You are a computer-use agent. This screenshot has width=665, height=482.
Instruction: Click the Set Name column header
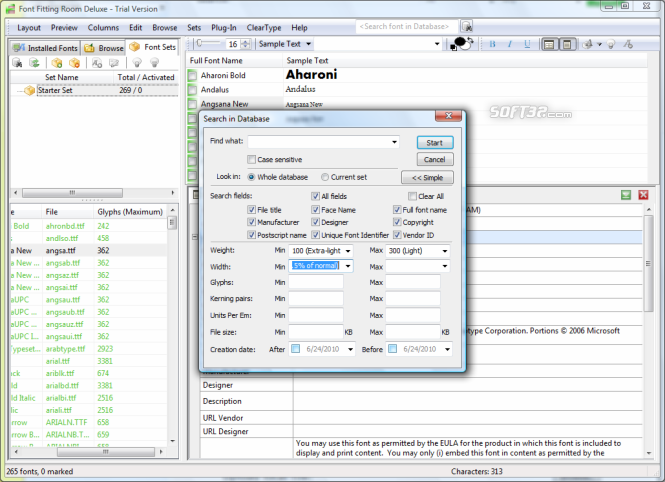[x=62, y=77]
